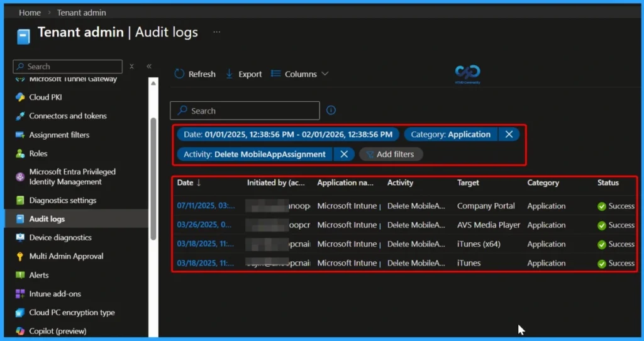644x341 pixels.
Task: Click the Roles icon
Action: click(19, 154)
